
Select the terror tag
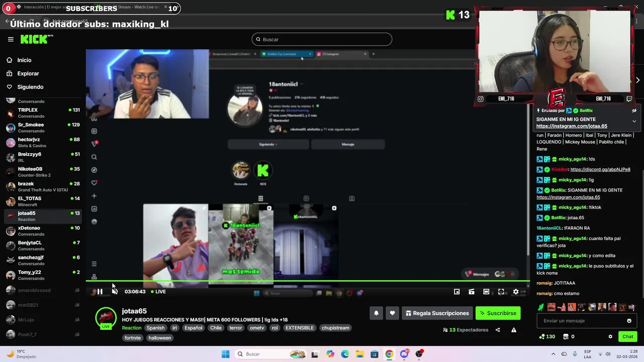pos(236,328)
